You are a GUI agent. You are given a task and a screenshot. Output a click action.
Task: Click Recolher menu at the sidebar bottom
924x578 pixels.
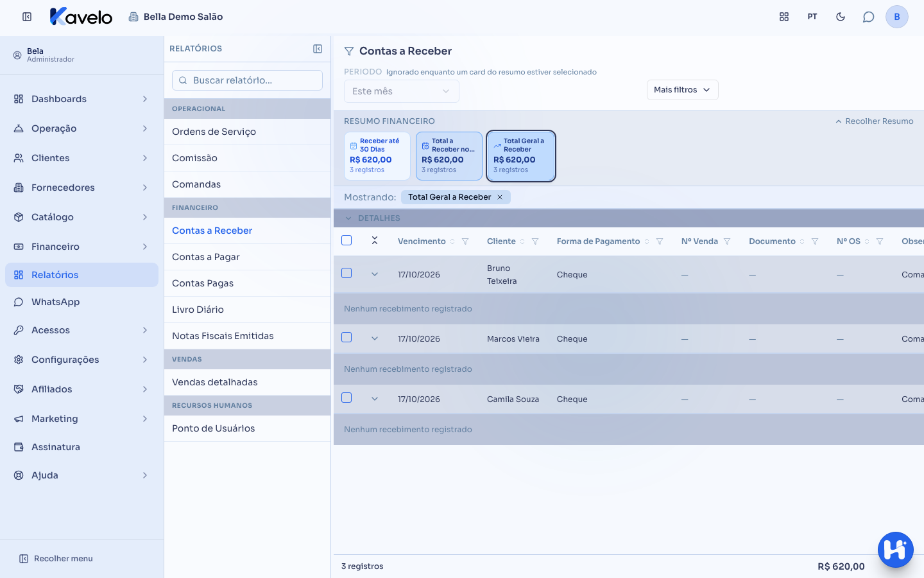(x=56, y=559)
